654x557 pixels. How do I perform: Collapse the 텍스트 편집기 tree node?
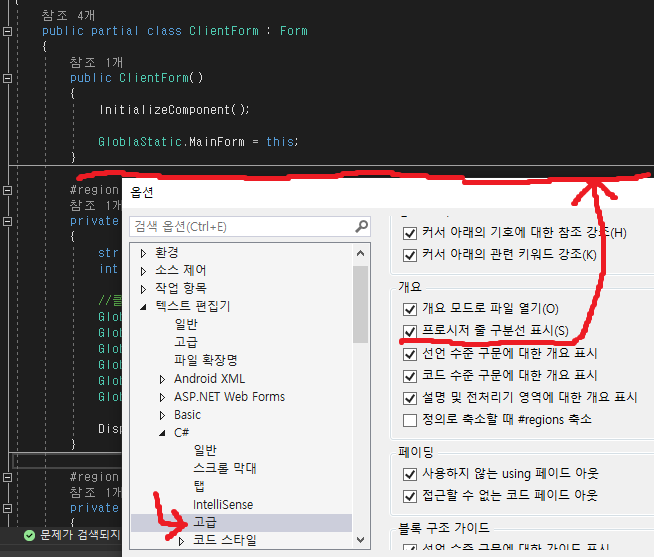[x=143, y=307]
